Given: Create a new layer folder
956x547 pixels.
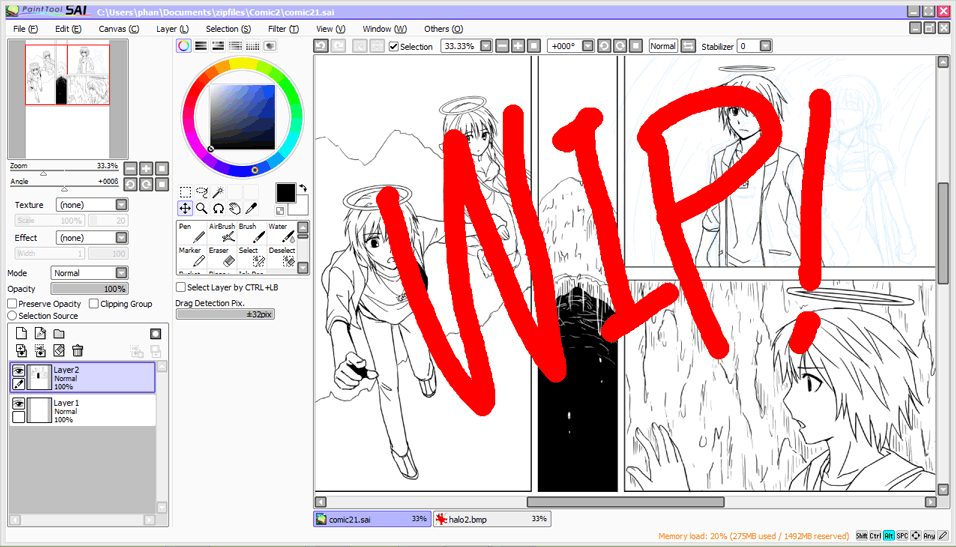Looking at the screenshot, I should pyautogui.click(x=59, y=334).
